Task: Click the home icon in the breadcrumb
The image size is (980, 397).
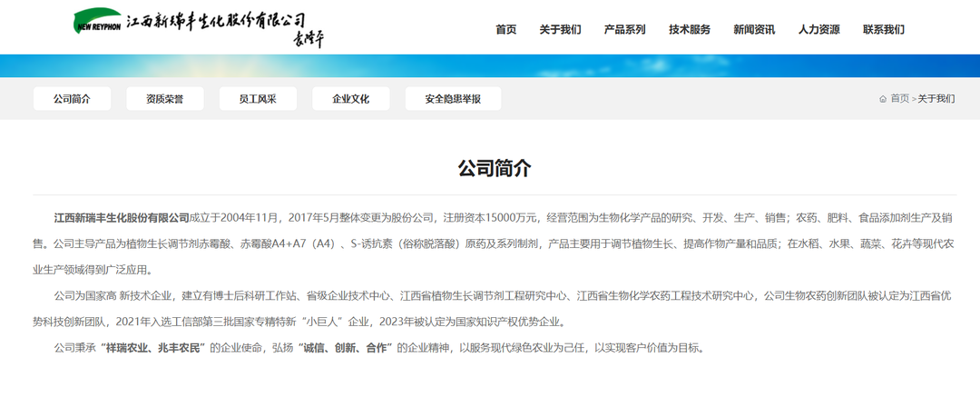Action: [883, 99]
